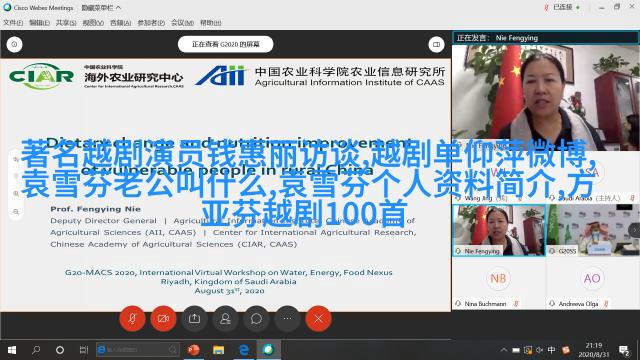Click the taskbar search magnifier icon
The width and height of the screenshot is (640, 360).
pos(36,350)
